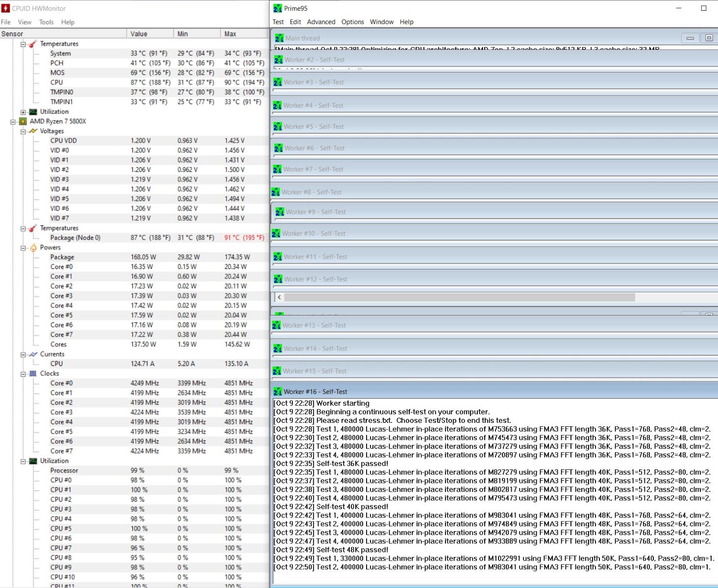Click the Min column header
This screenshot has height=588, width=718.
(197, 34)
